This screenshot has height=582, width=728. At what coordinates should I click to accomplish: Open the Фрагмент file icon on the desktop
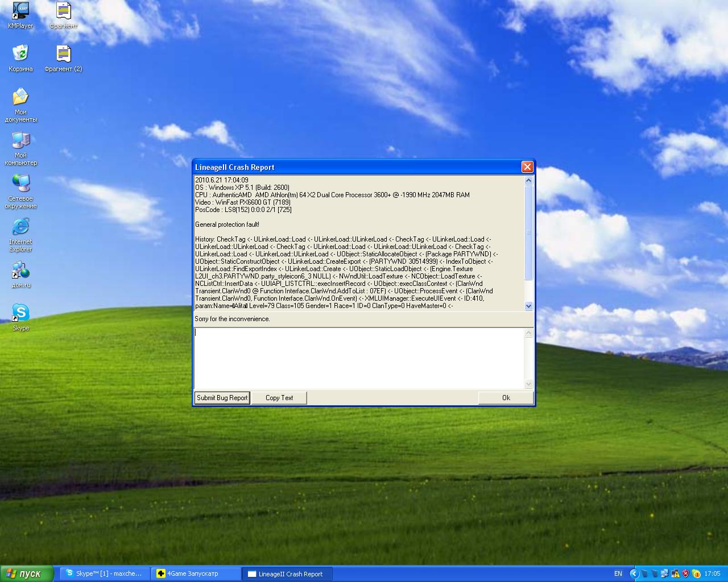pos(63,16)
